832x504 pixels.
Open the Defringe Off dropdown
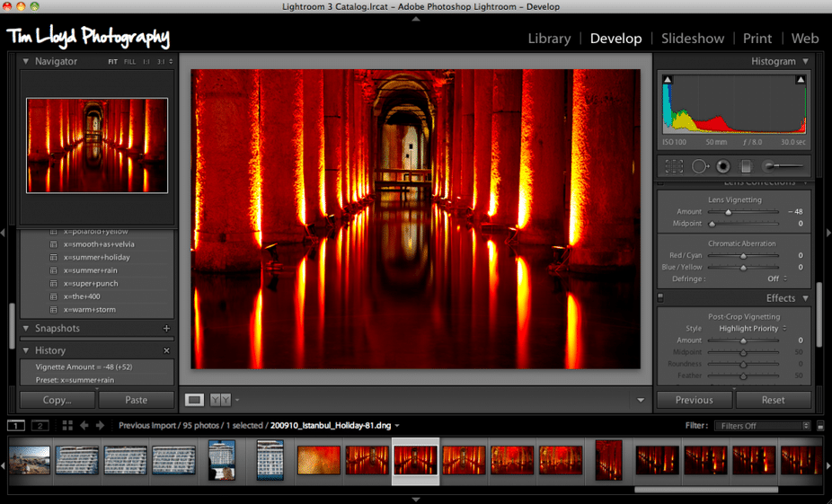coord(777,279)
